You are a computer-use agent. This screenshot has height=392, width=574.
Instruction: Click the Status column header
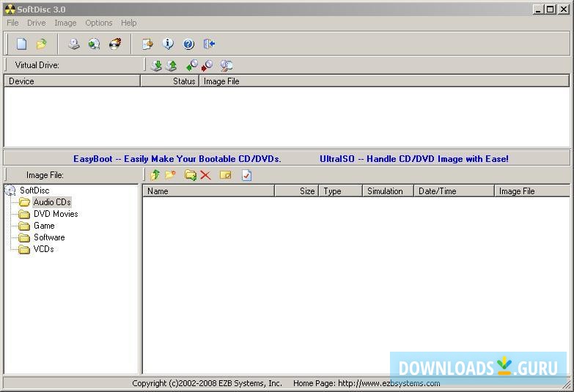point(170,81)
